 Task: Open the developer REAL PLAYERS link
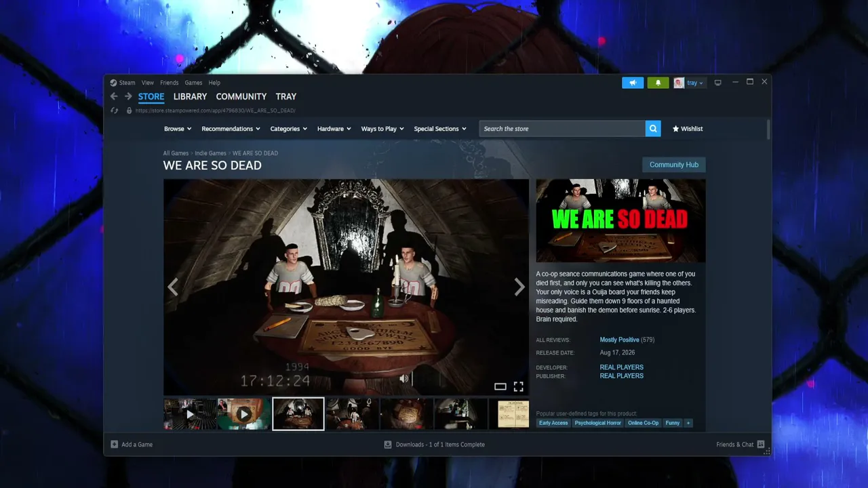(x=622, y=367)
